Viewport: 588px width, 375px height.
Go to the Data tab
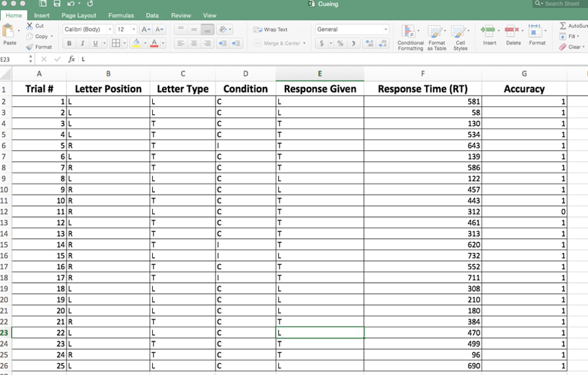pyautogui.click(x=152, y=16)
